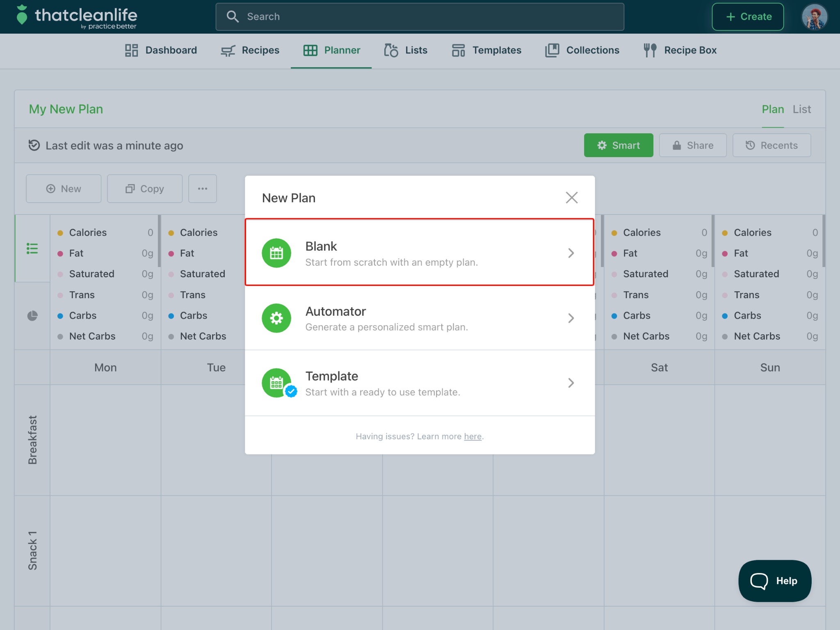Image resolution: width=840 pixels, height=630 pixels.
Task: Click the Monday Breakfast meal cell
Action: click(x=105, y=440)
